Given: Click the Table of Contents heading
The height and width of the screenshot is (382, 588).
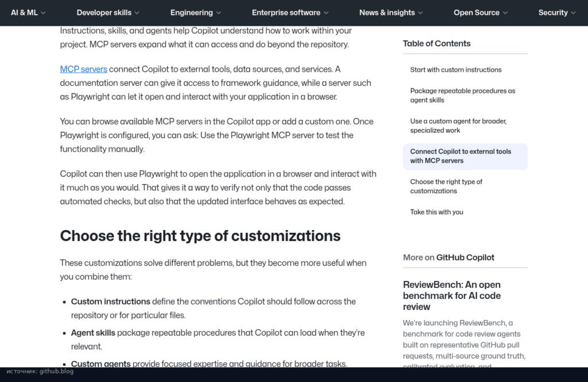Looking at the screenshot, I should [x=436, y=44].
